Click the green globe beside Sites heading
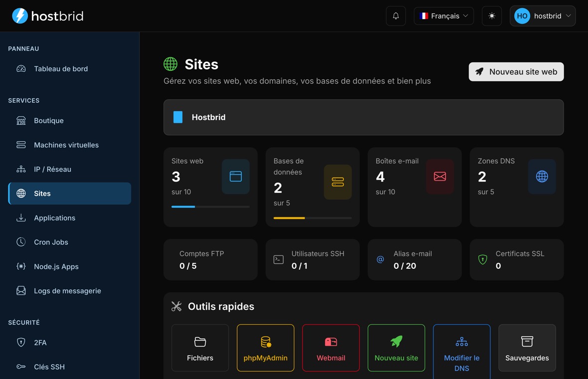This screenshot has height=379, width=588. tap(170, 64)
